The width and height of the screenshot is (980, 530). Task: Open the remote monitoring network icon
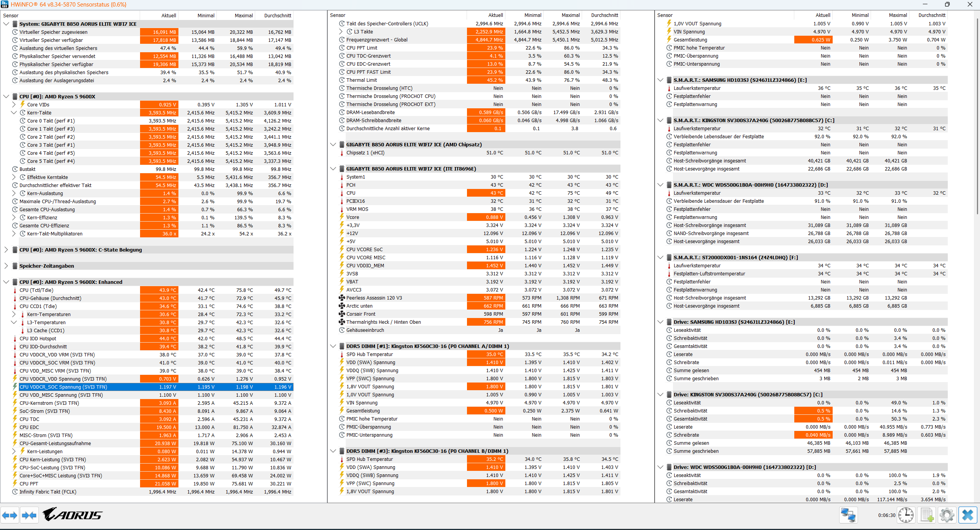click(848, 515)
